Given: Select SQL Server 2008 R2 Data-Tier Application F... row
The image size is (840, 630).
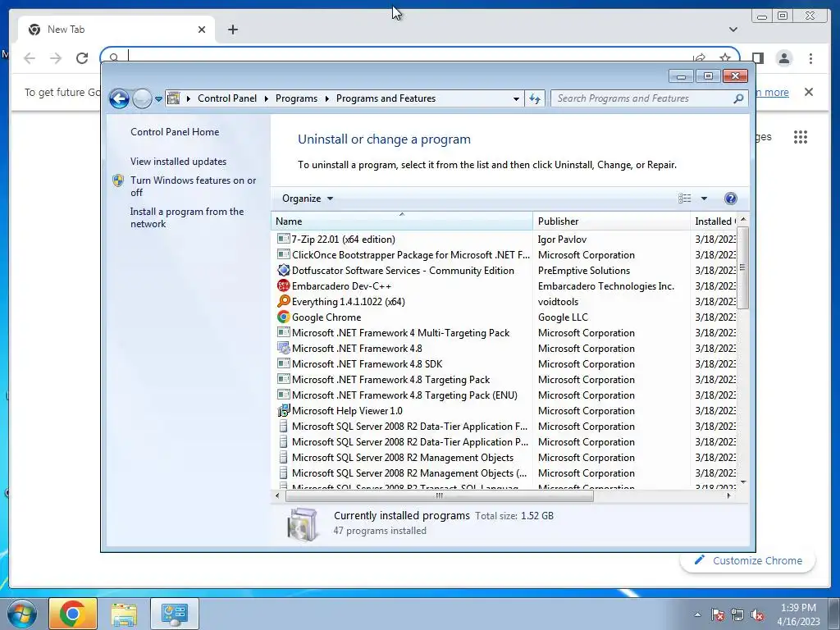Looking at the screenshot, I should (504, 427).
